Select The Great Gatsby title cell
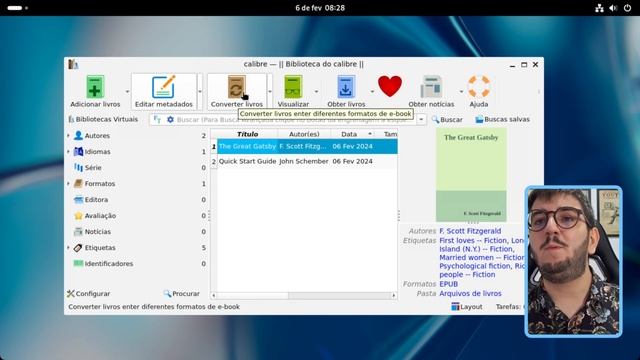 pos(247,146)
